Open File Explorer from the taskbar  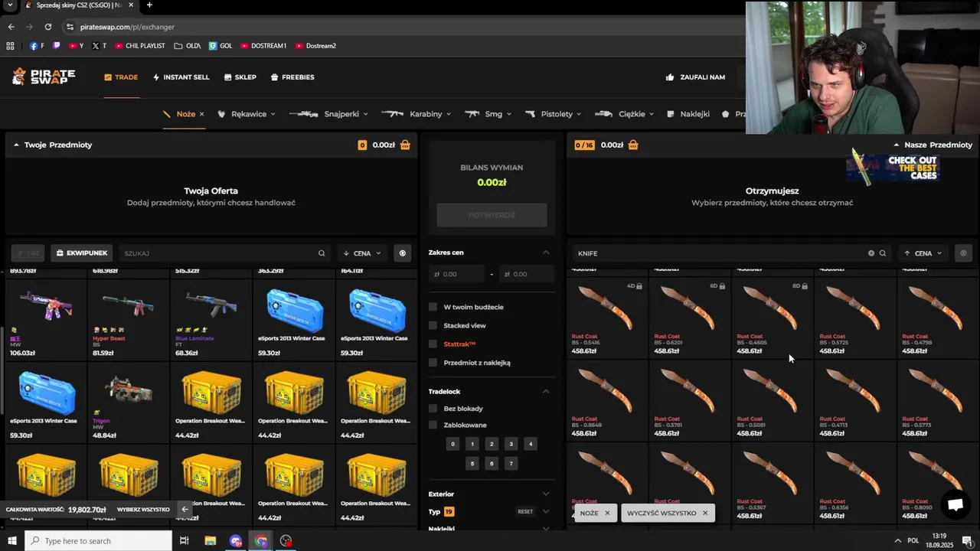[x=211, y=541]
